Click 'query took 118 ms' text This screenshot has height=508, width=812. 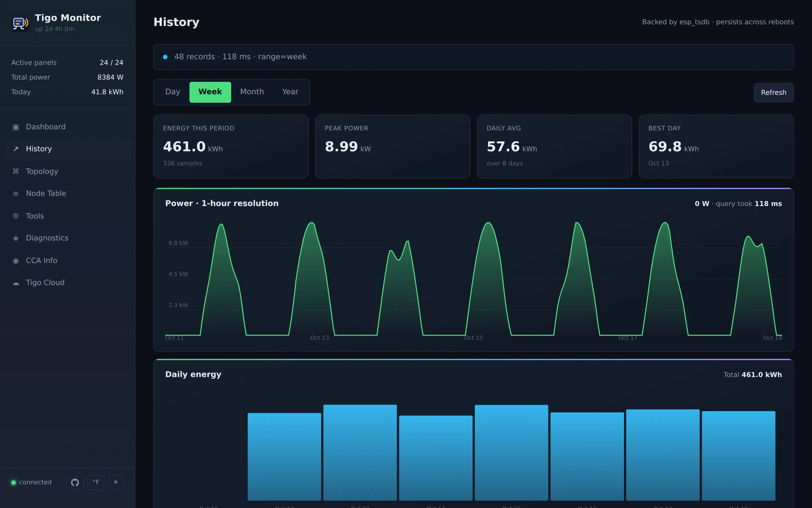click(x=749, y=204)
